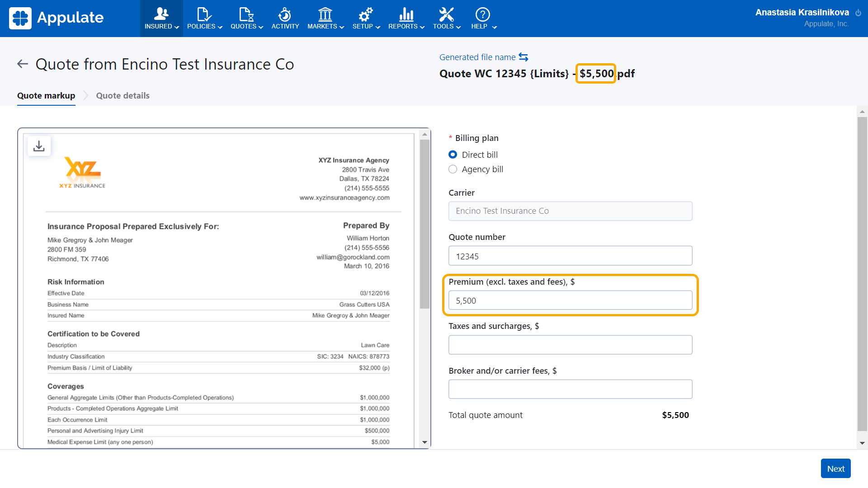Screen dimensions: 868x488
Task: Open the Policies document icon
Action: 204,14
